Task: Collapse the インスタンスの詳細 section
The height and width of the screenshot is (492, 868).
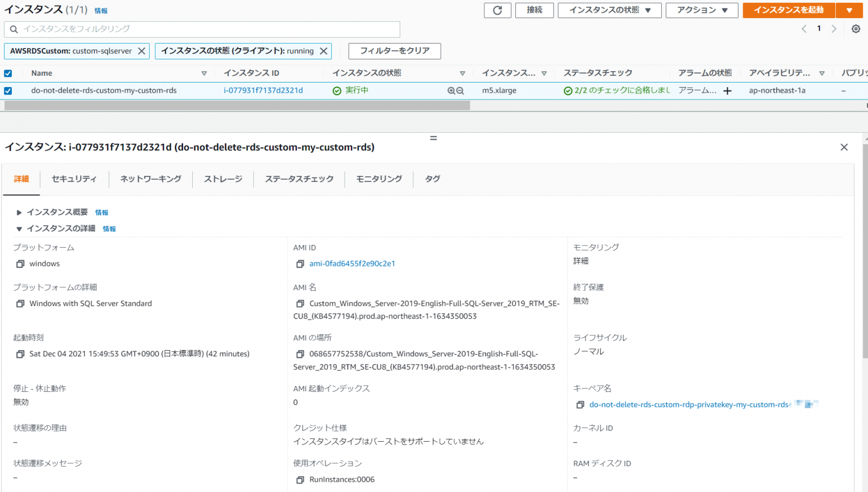Action: click(x=19, y=228)
